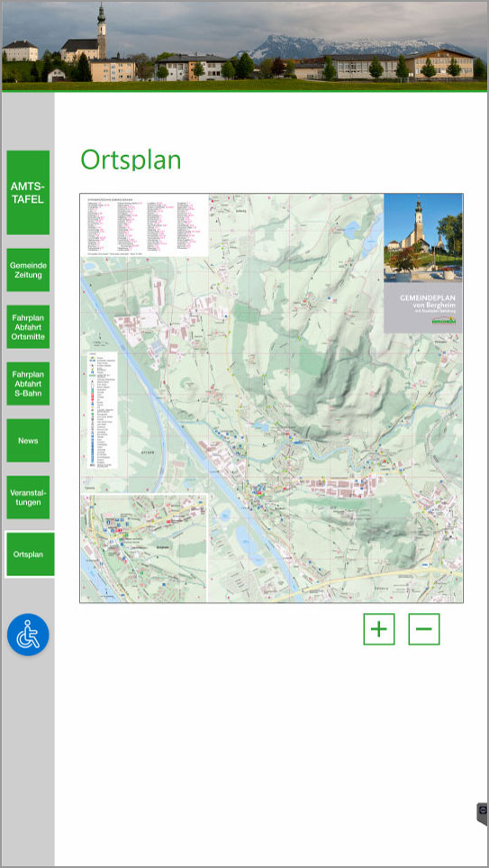Viewport: 489px width, 868px height.
Task: Click the Ortsplan page heading
Action: coord(131,160)
